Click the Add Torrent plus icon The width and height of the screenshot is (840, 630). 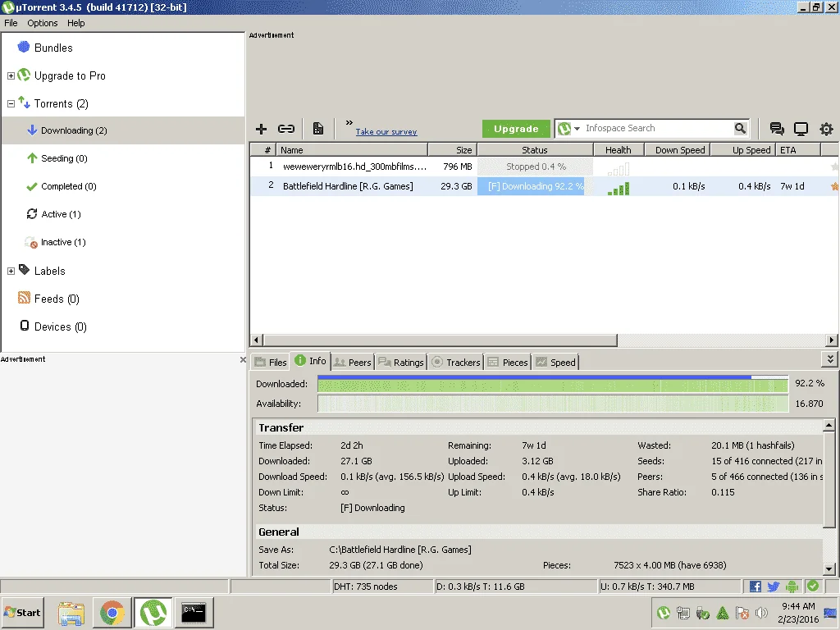[x=261, y=129]
